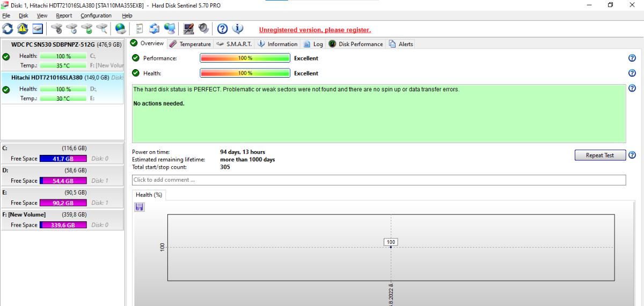Screen dimensions: 644x306
Task: Open help via blue question mark toolbar icon
Action: point(222,29)
